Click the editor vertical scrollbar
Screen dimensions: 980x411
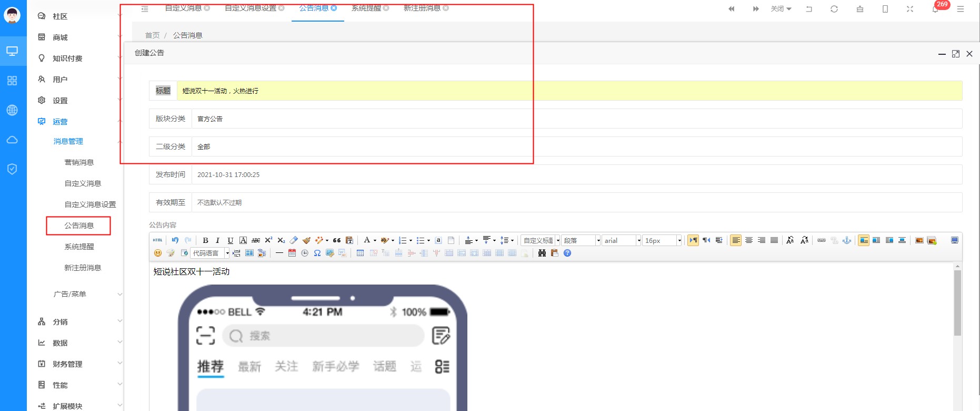[x=957, y=303]
